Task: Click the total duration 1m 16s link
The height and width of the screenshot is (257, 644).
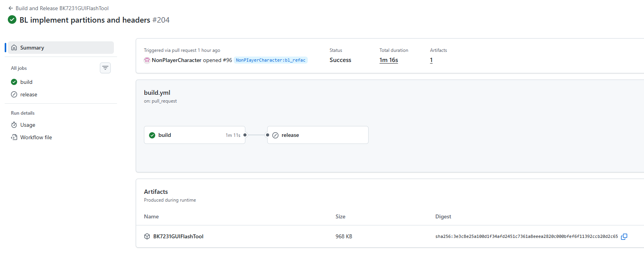Action: 389,60
